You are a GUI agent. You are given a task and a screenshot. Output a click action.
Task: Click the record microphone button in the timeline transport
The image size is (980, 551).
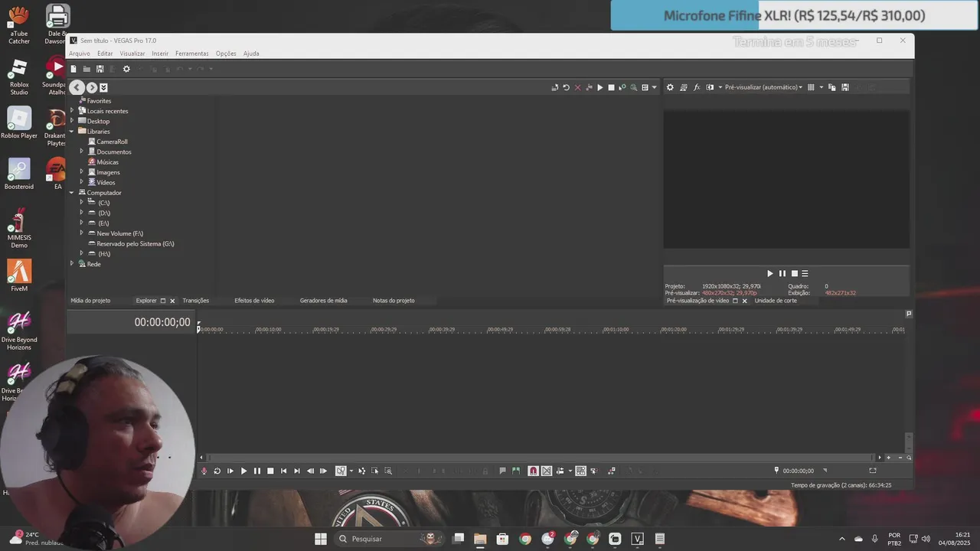[x=204, y=471]
